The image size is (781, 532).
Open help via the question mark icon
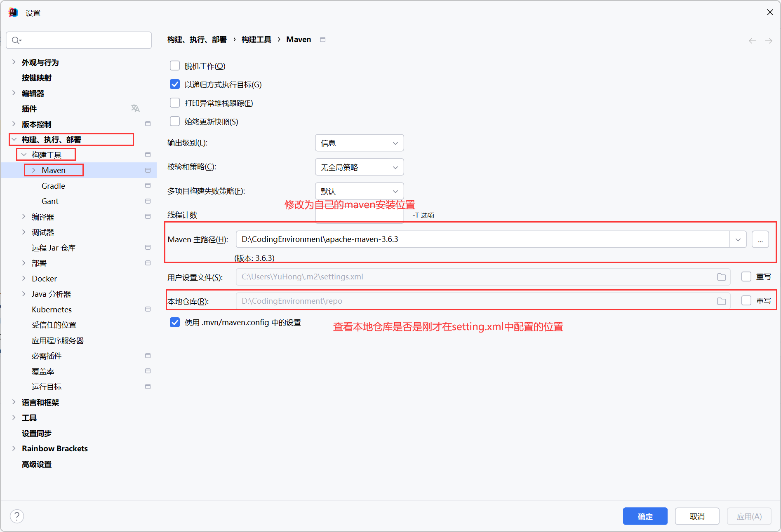click(x=17, y=516)
